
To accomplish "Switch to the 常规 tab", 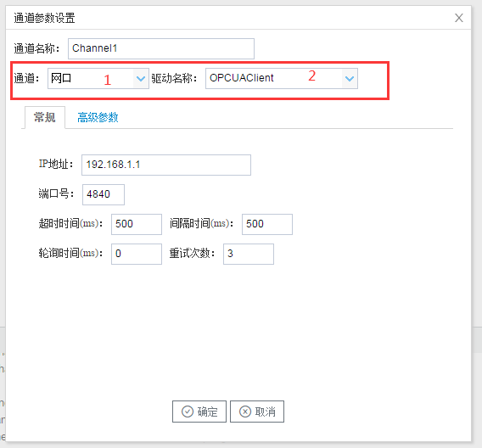I will (x=45, y=117).
